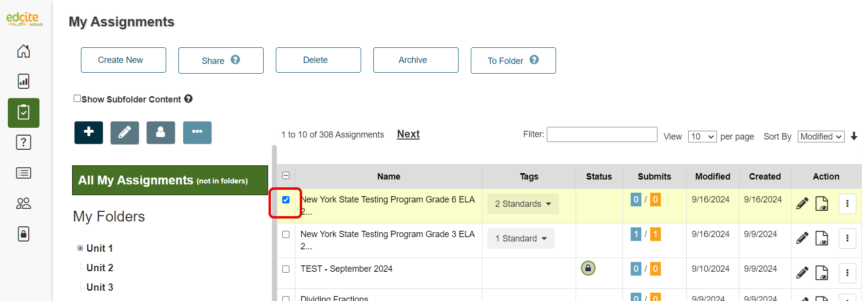
Task: Check the TEST - September 2024 checkbox
Action: pos(286,269)
